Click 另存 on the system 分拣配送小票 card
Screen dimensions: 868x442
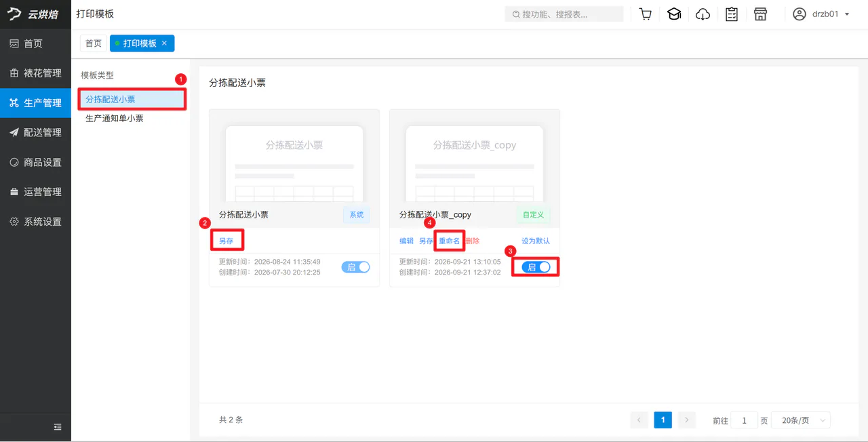coord(226,241)
